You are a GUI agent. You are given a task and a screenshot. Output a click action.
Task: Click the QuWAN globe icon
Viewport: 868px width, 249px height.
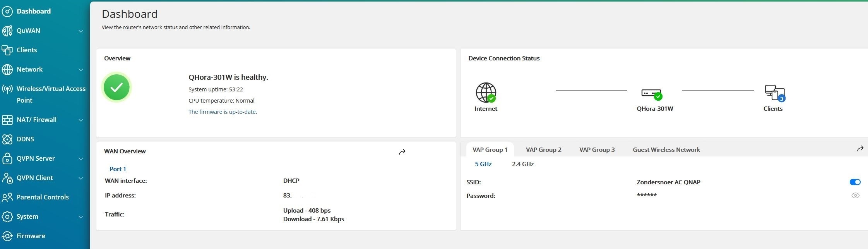pyautogui.click(x=7, y=31)
